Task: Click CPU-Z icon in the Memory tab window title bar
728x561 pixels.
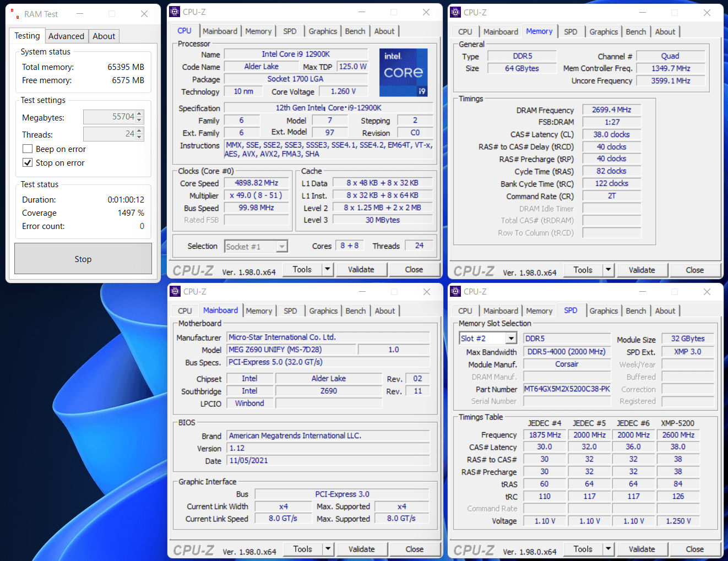Action: click(x=455, y=12)
